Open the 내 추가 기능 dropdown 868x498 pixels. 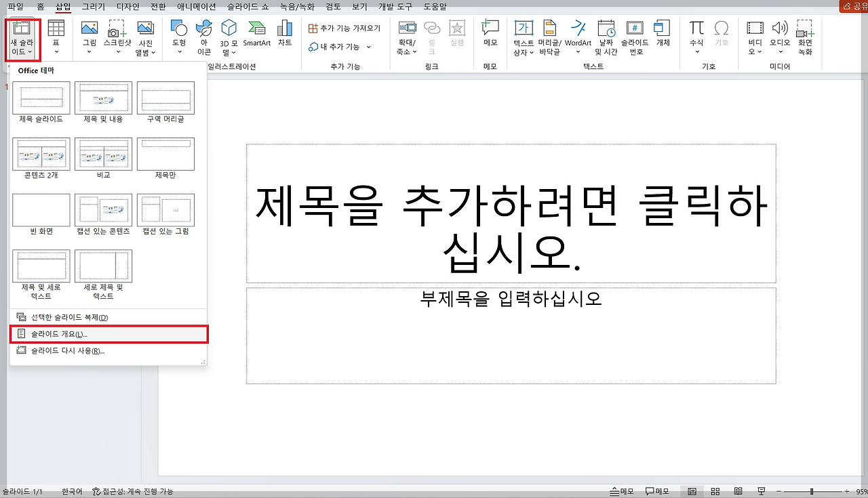click(340, 47)
